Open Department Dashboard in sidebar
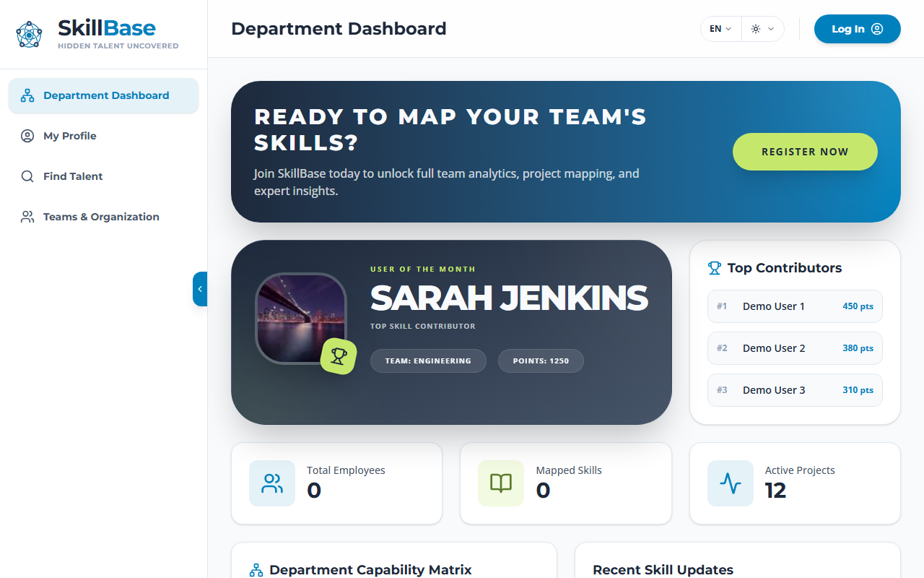The image size is (924, 578). (x=103, y=95)
